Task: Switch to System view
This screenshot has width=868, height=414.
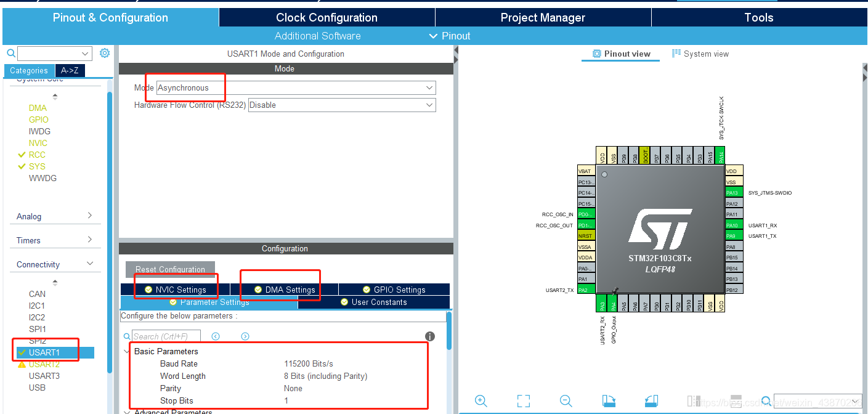Action: coord(700,54)
